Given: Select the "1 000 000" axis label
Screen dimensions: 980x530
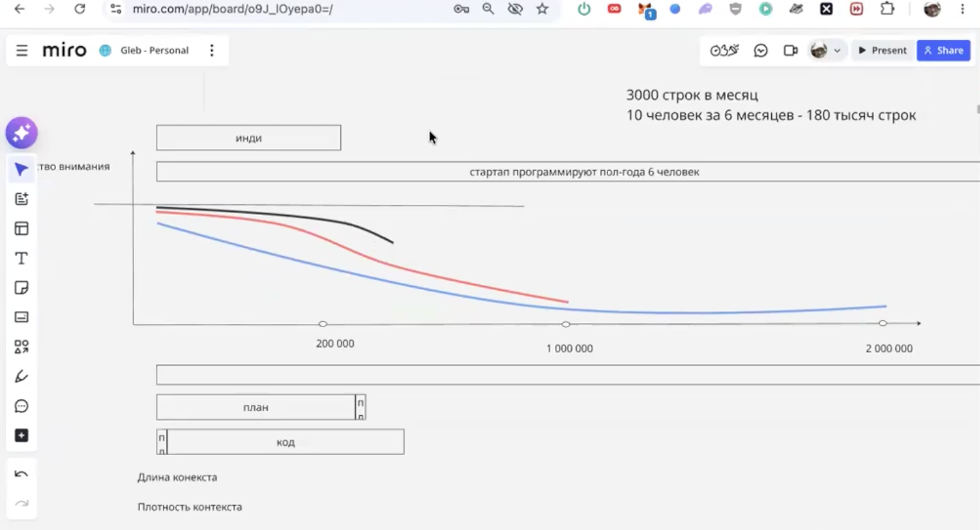Looking at the screenshot, I should tap(570, 348).
